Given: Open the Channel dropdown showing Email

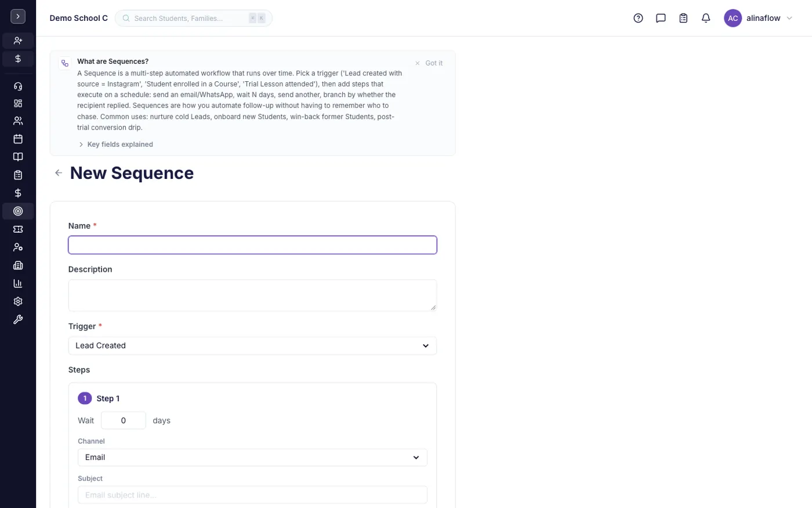Looking at the screenshot, I should (x=252, y=457).
